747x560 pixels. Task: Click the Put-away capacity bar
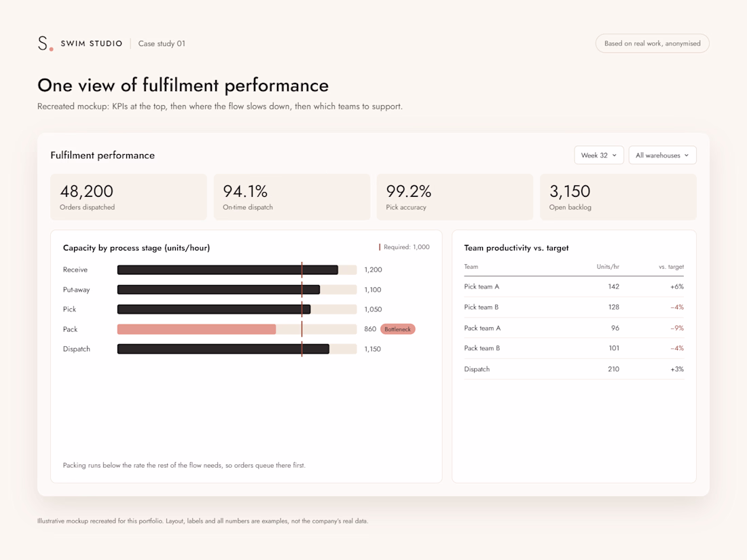click(x=219, y=290)
